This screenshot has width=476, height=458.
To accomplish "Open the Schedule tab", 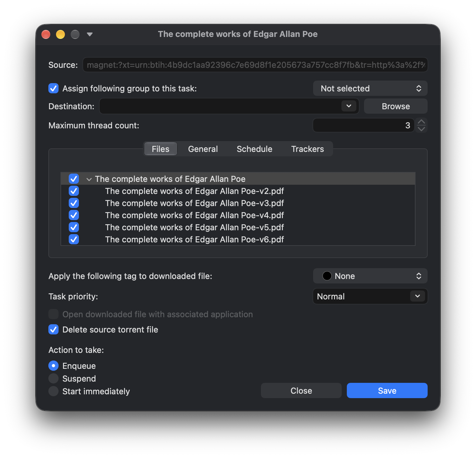I will (x=255, y=149).
